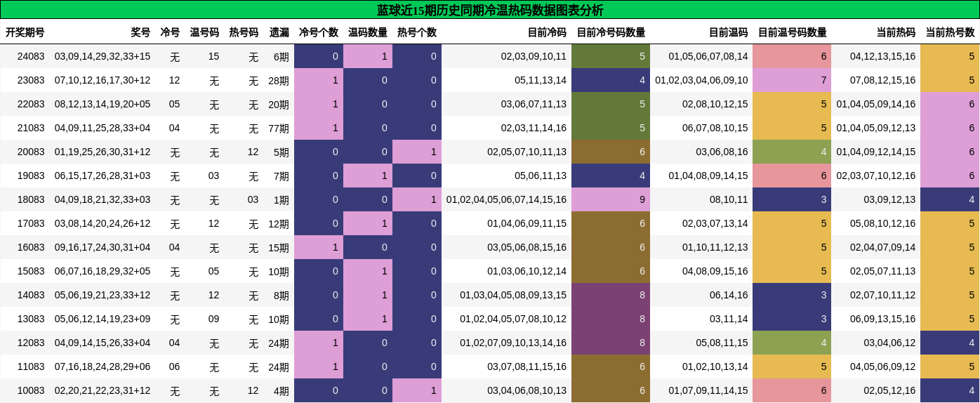Image resolution: width=980 pixels, height=403 pixels.
Task: Select draw period 22083
Action: pyautogui.click(x=31, y=104)
